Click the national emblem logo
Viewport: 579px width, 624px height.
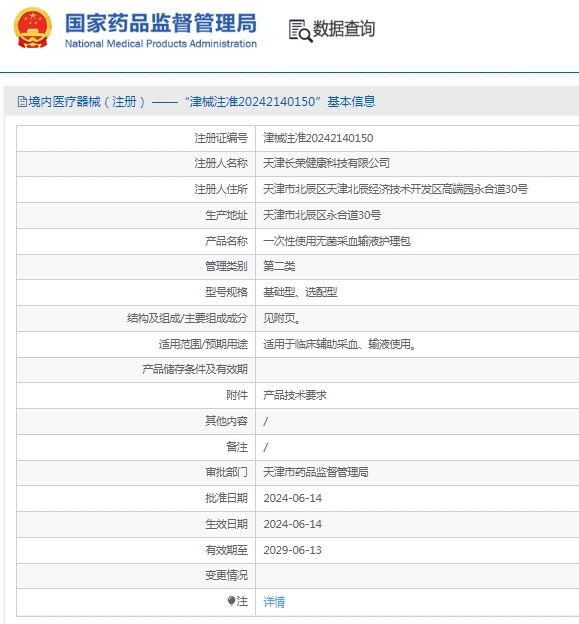coord(33,27)
